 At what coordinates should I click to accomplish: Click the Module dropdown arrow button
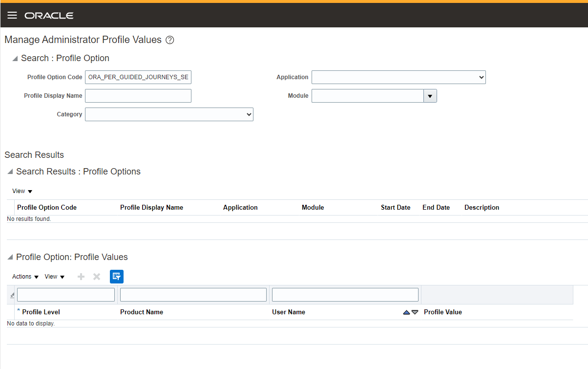pyautogui.click(x=430, y=95)
